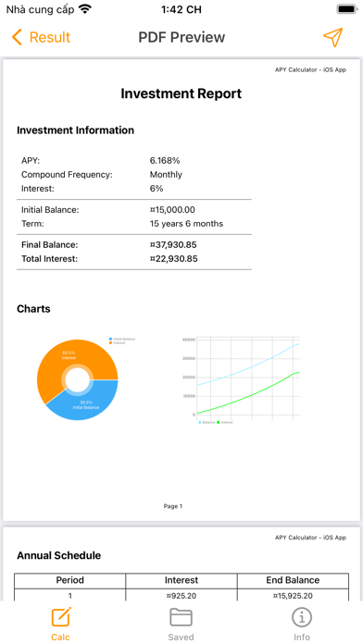Go back to Result screen

coord(41,37)
